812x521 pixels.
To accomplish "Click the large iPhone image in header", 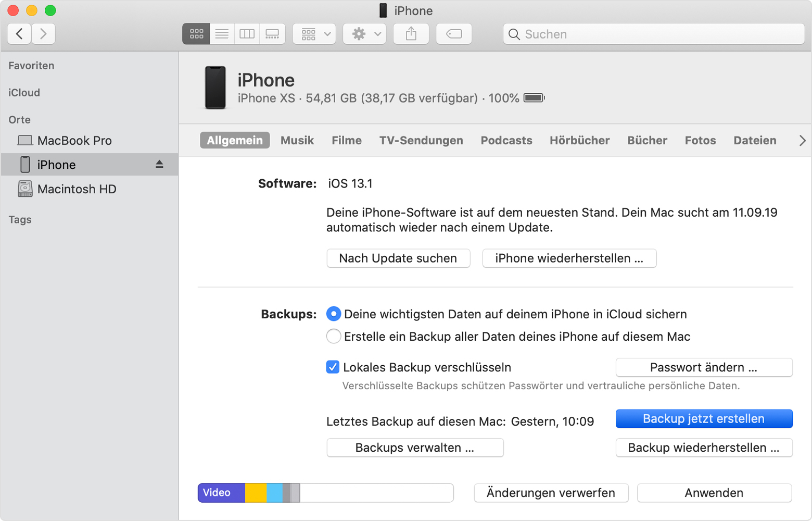I will click(x=215, y=88).
